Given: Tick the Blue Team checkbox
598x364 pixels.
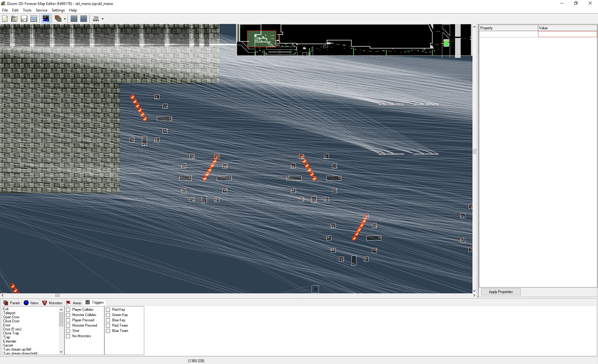Looking at the screenshot, I should 108,331.
